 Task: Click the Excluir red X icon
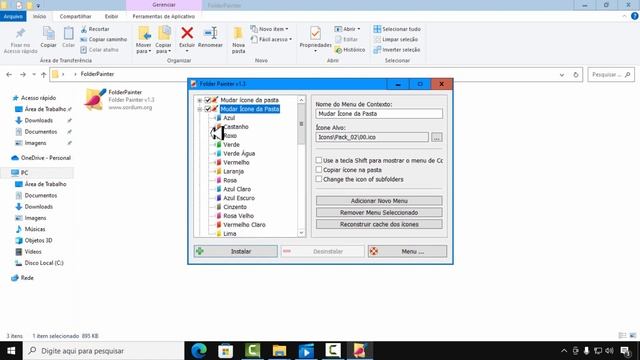[187, 33]
